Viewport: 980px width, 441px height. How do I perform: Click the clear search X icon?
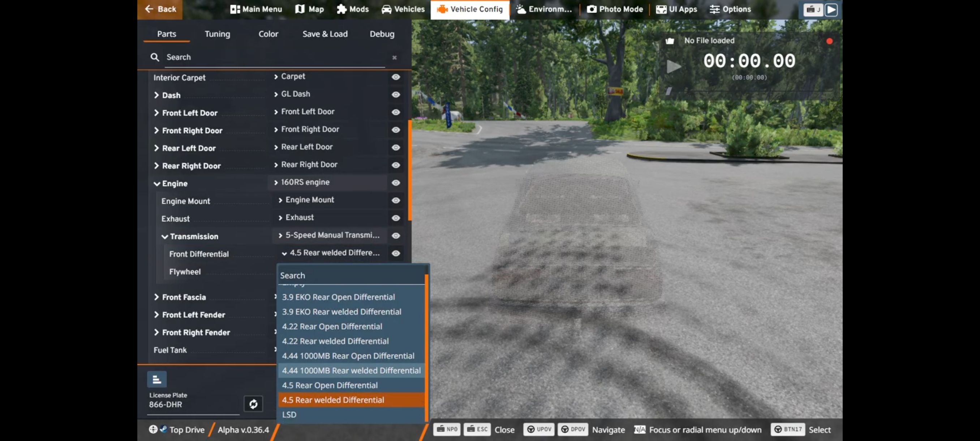point(395,57)
